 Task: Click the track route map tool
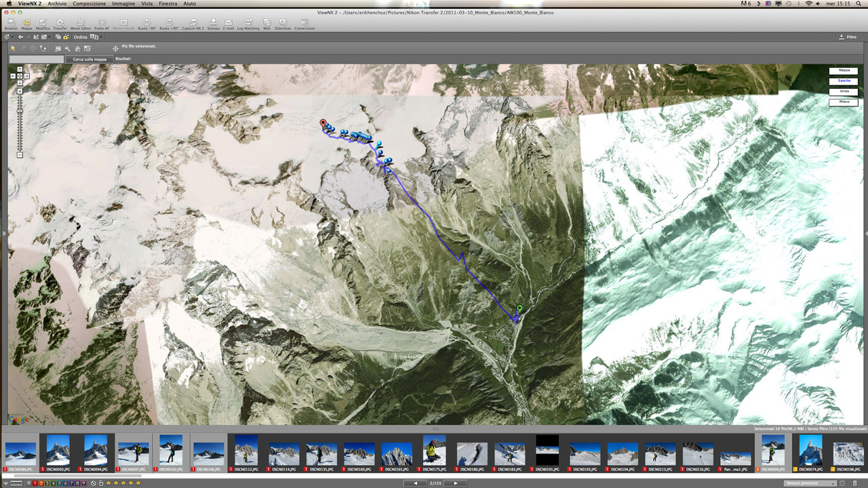pos(43,49)
